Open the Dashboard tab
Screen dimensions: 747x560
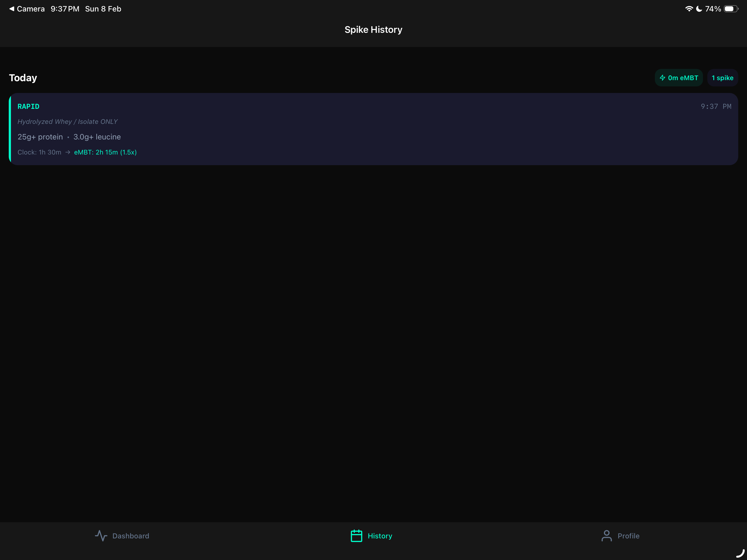(122, 536)
